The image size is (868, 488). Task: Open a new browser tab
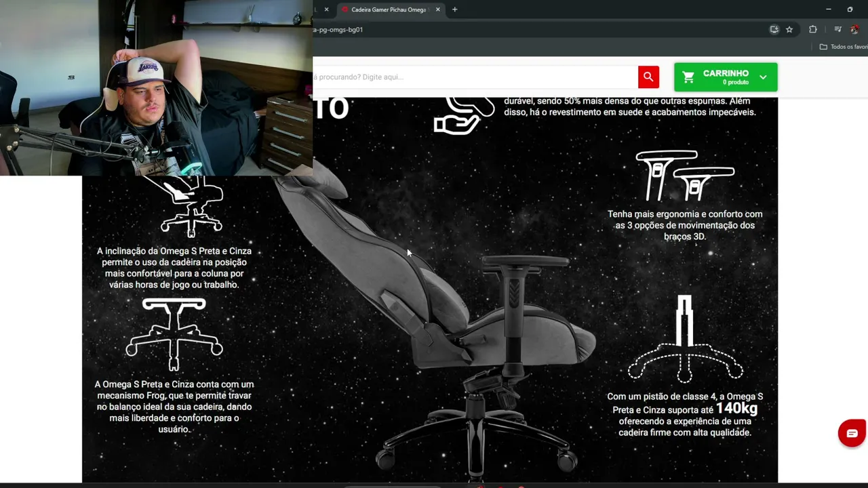tap(454, 9)
